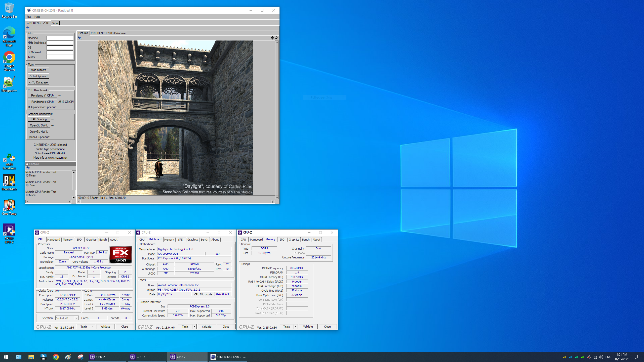
Task: Open Google Chrome from the taskbar
Action: click(56, 357)
